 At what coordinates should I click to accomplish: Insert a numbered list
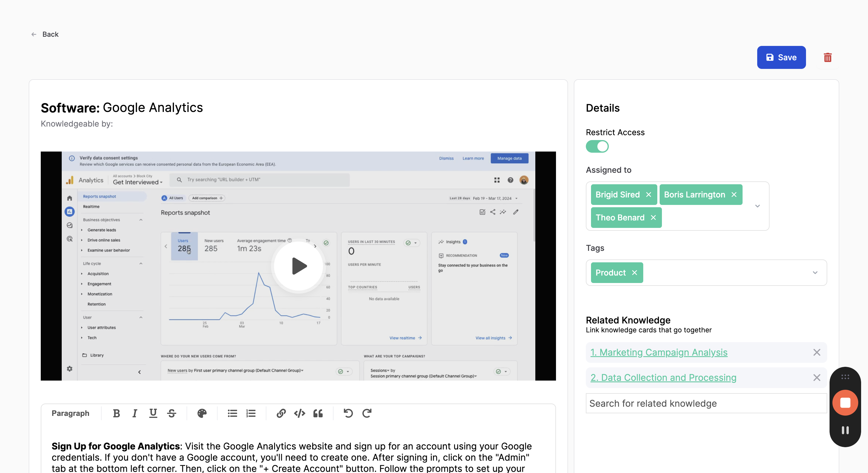(x=251, y=413)
